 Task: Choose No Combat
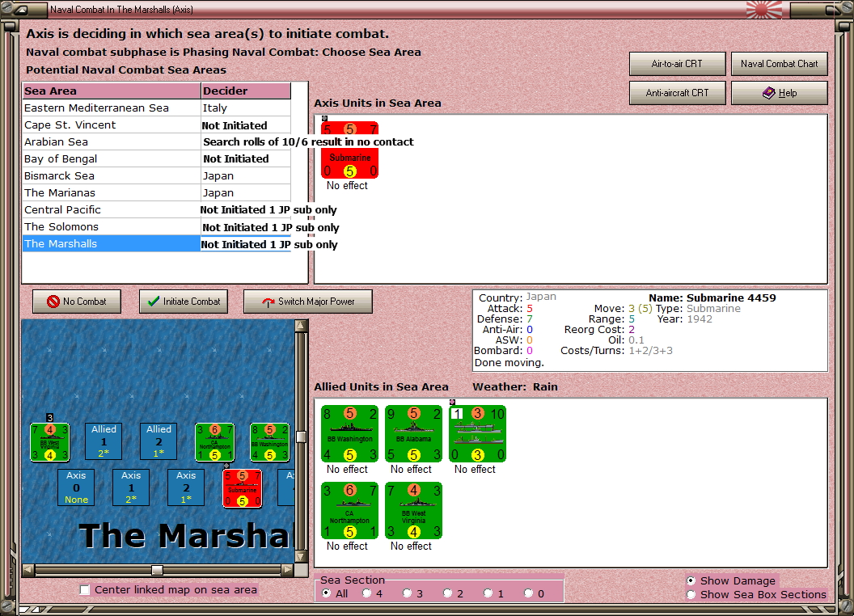77,302
